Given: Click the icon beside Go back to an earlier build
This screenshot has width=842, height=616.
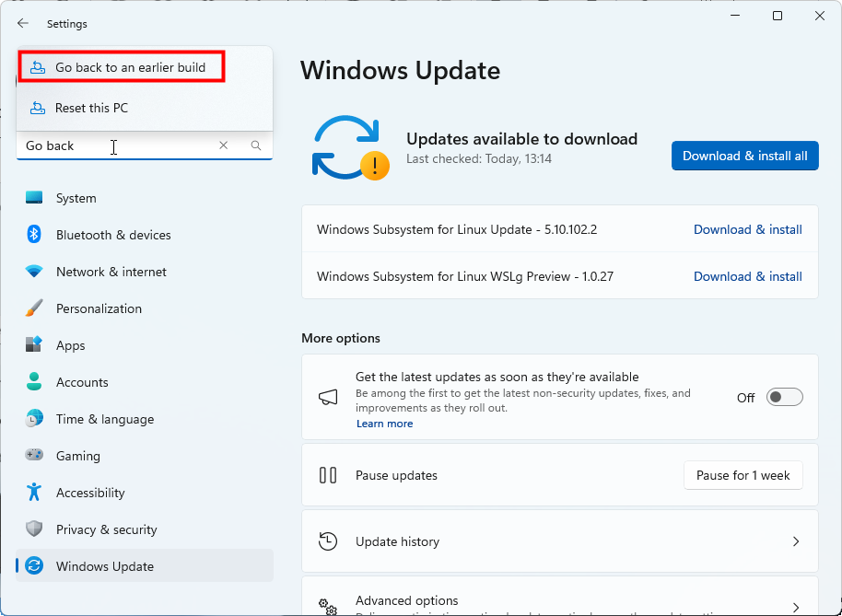Looking at the screenshot, I should (x=37, y=67).
